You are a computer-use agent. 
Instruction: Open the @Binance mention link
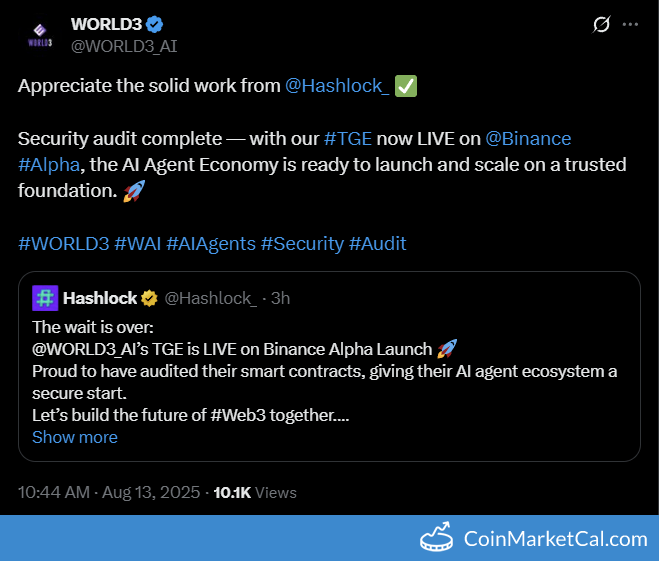pyautogui.click(x=528, y=138)
